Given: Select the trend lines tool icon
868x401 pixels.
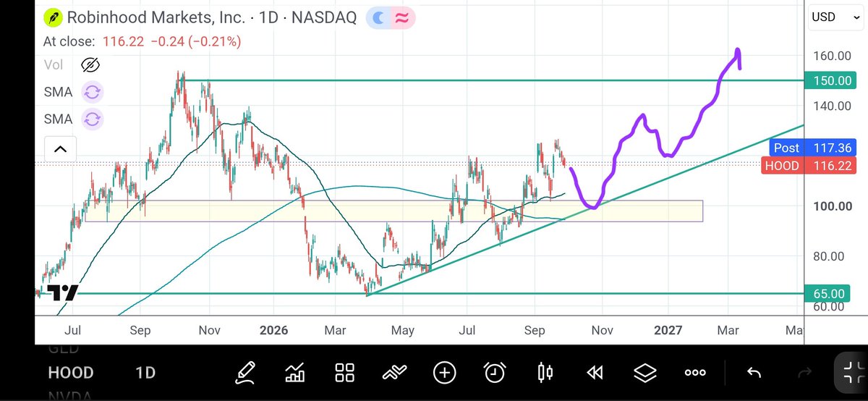Looking at the screenshot, I should pyautogui.click(x=394, y=373).
